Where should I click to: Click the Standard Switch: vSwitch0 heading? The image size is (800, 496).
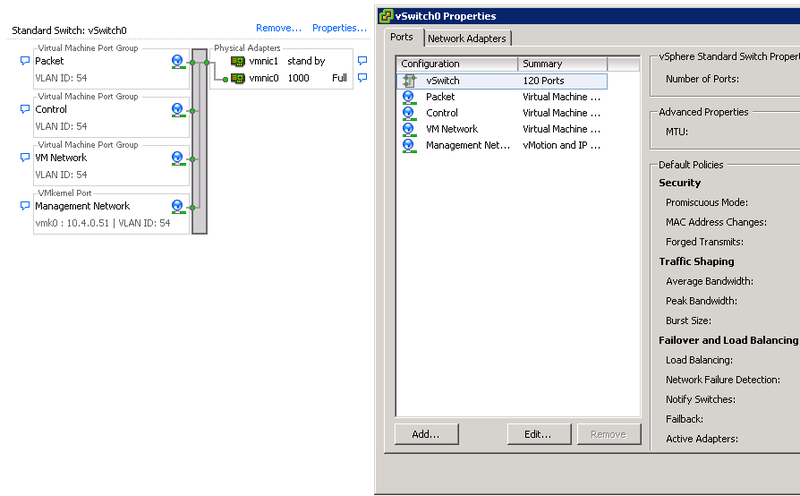69,31
